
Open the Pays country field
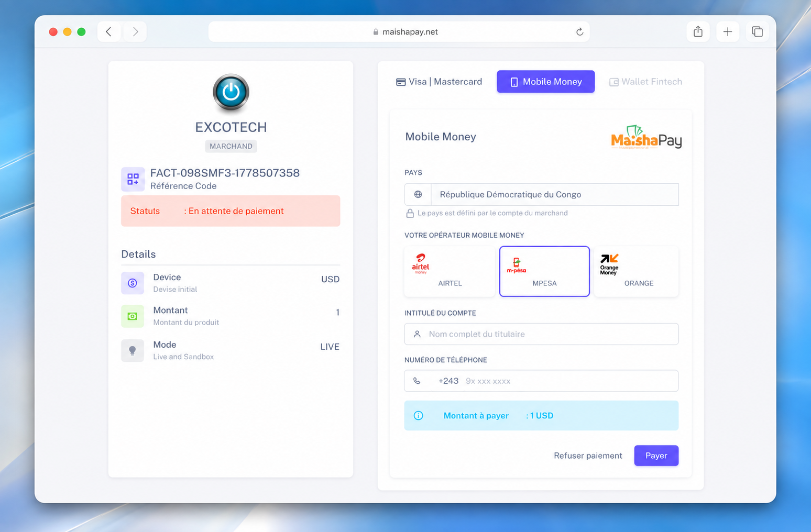(541, 194)
